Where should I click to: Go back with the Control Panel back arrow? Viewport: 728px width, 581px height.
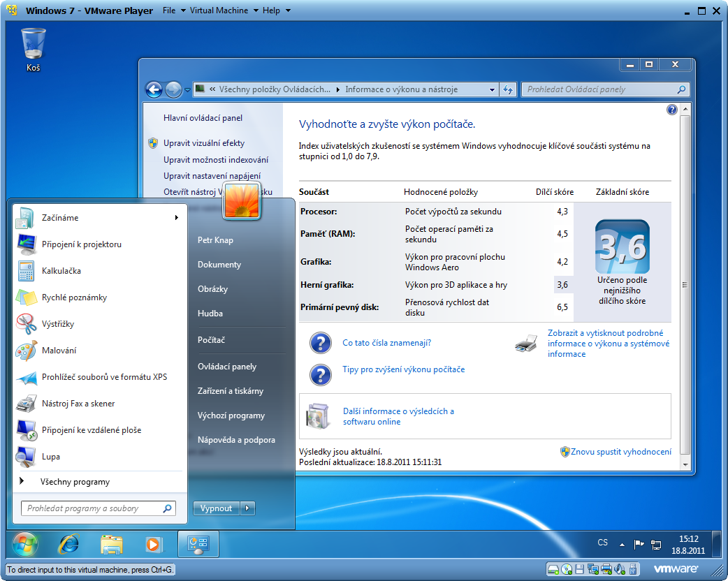click(154, 89)
